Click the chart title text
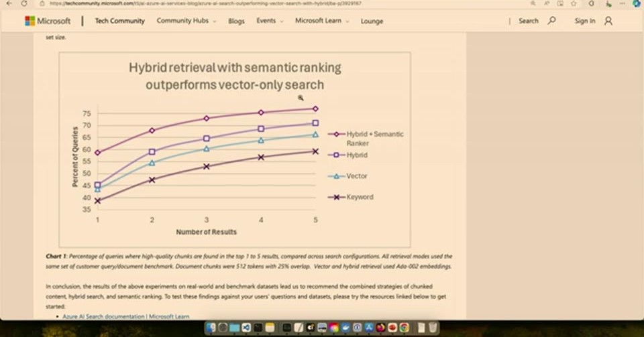Viewport: 644px width, 337px height. click(x=235, y=76)
